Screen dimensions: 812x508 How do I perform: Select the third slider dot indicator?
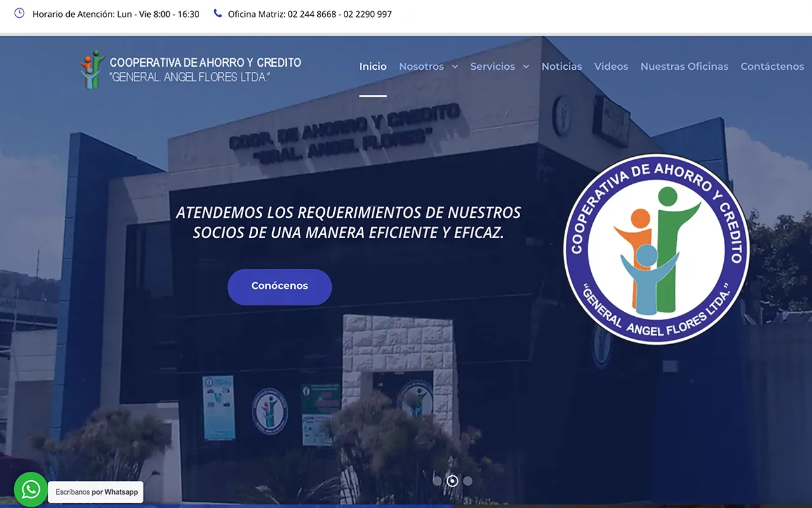coord(468,481)
